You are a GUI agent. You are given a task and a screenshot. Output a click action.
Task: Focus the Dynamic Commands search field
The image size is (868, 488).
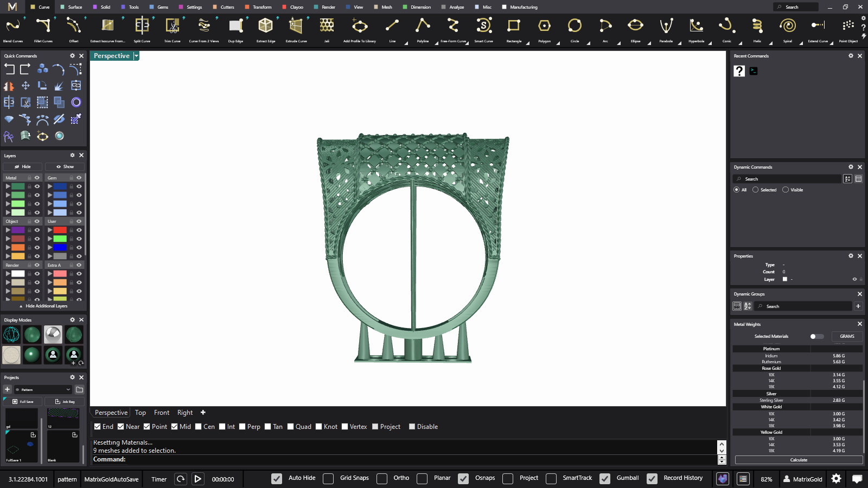(787, 179)
